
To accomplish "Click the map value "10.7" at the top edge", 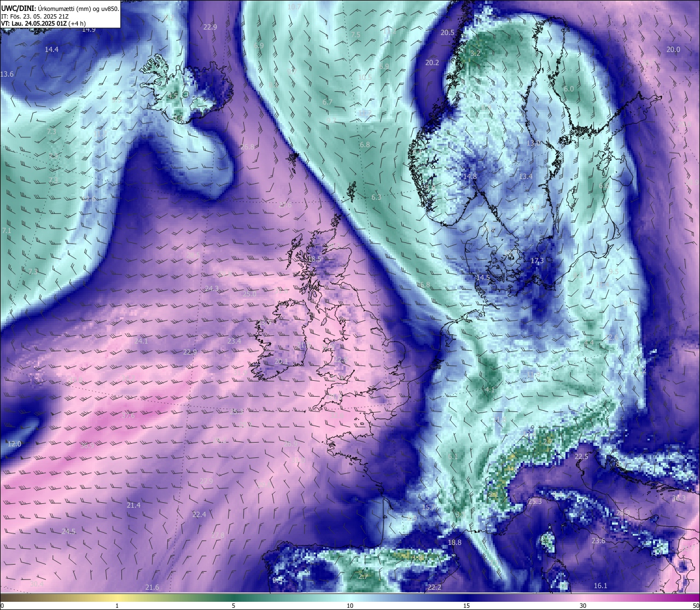I will pyautogui.click(x=294, y=7).
